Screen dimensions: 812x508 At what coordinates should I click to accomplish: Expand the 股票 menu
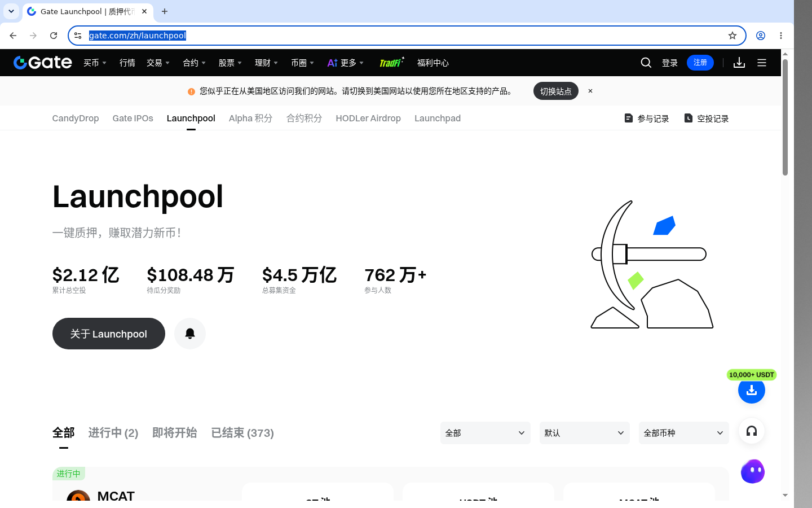click(x=230, y=63)
